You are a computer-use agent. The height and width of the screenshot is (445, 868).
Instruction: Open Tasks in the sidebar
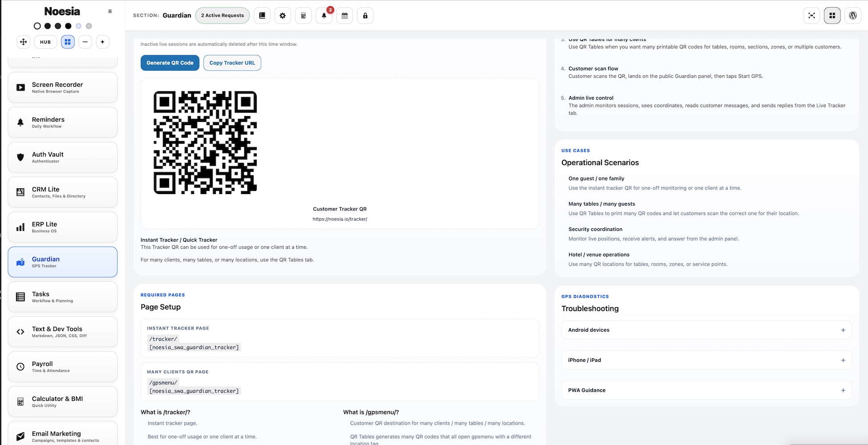point(63,297)
